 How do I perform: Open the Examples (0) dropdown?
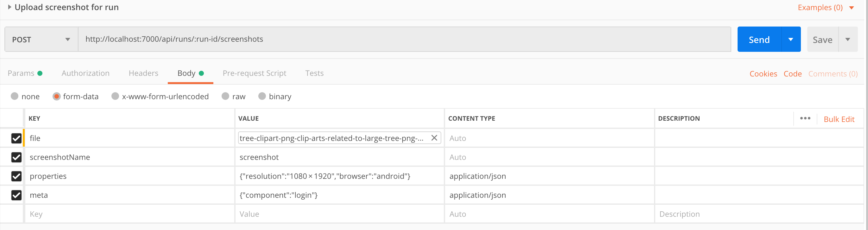(825, 7)
